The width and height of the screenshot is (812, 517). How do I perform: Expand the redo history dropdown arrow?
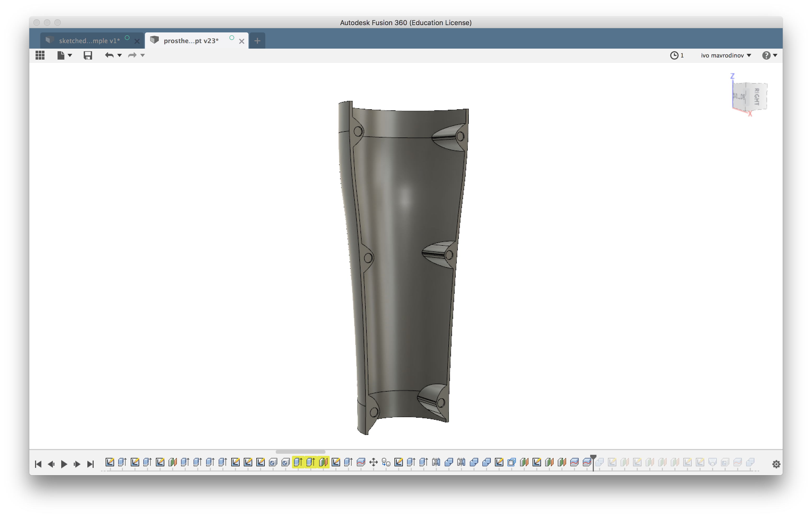[143, 55]
